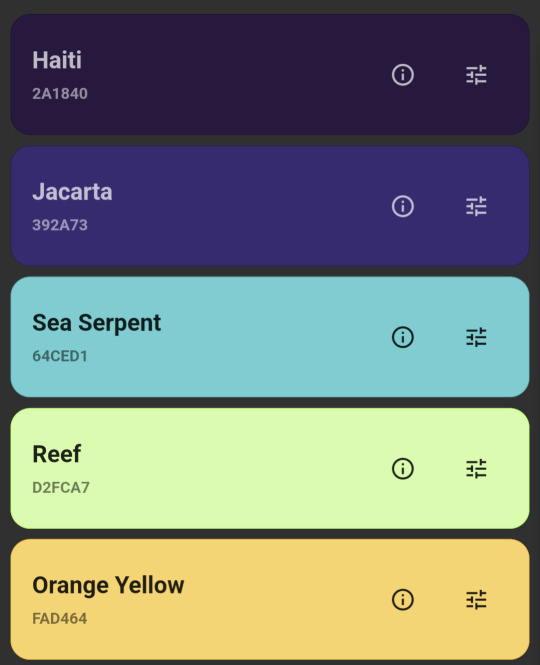Tune the Jacarta color with sliders icon

tap(476, 206)
